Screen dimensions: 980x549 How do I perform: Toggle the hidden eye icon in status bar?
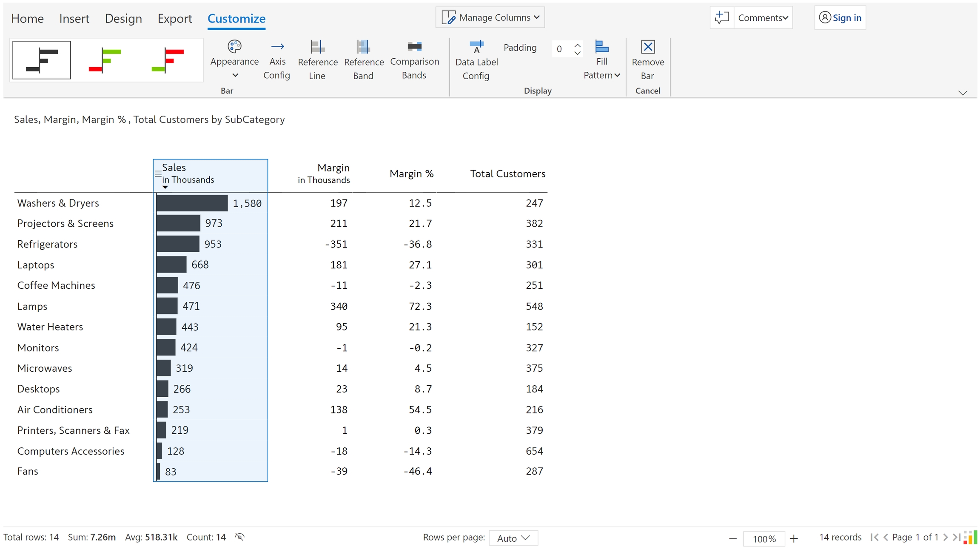click(240, 537)
